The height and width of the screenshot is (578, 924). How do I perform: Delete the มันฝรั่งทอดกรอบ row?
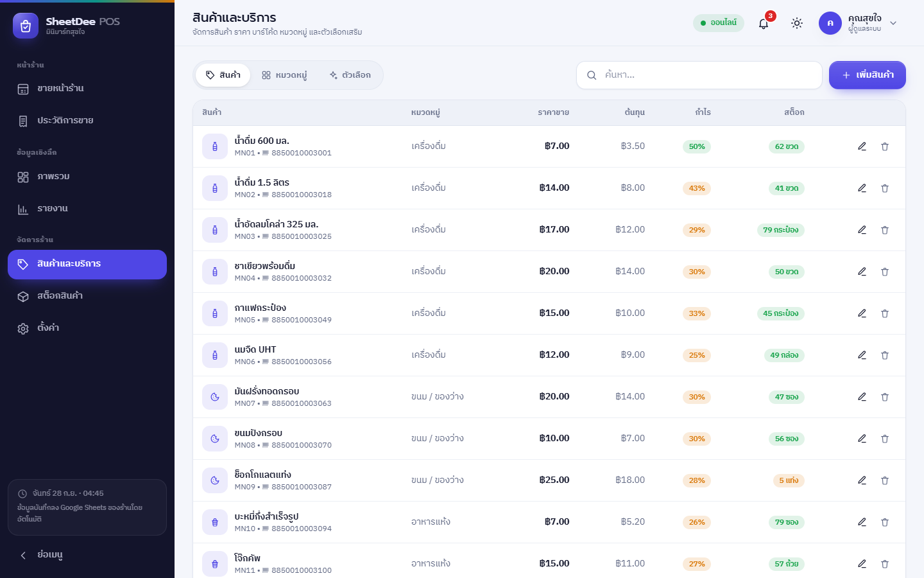[885, 397]
